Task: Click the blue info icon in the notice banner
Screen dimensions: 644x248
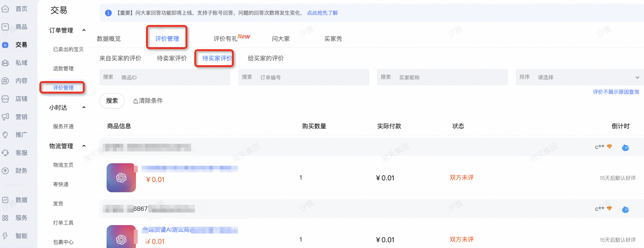Action: coord(108,13)
